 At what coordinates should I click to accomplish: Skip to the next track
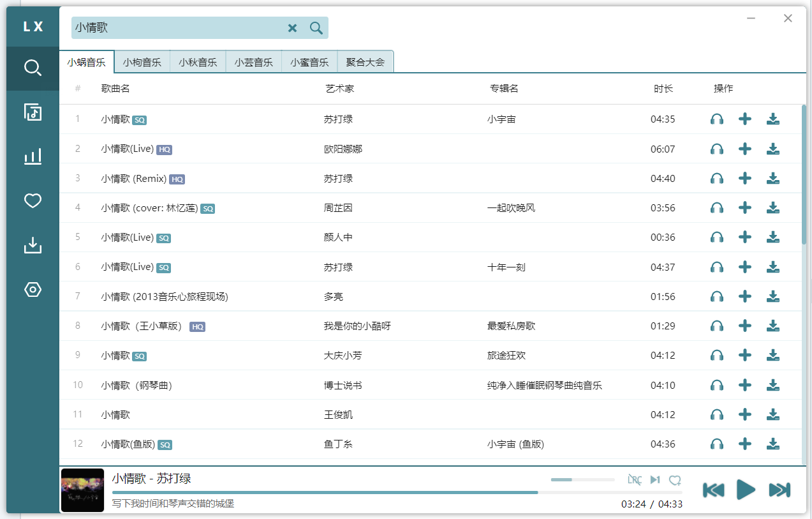click(779, 490)
